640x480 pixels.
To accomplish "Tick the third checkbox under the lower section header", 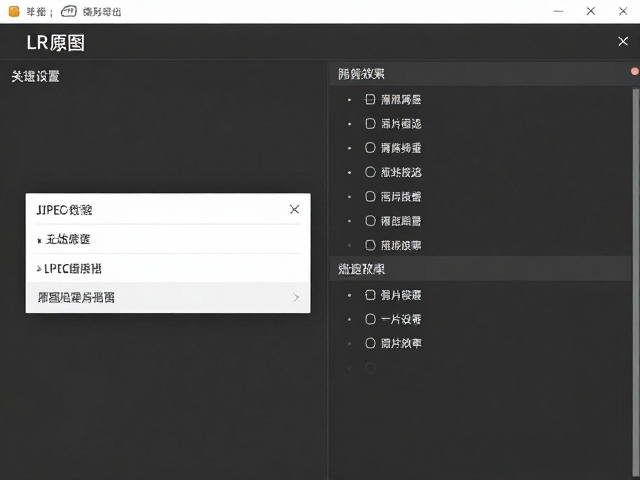I will tap(370, 343).
